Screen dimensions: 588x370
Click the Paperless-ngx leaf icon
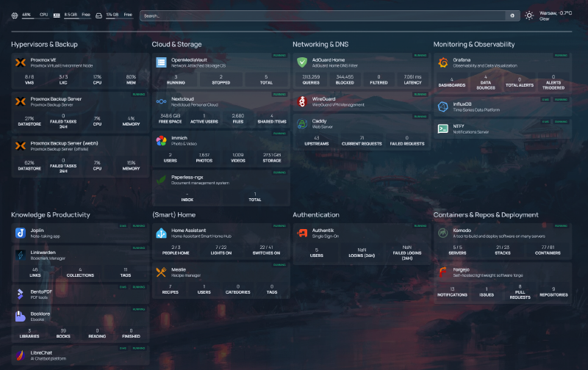161,180
